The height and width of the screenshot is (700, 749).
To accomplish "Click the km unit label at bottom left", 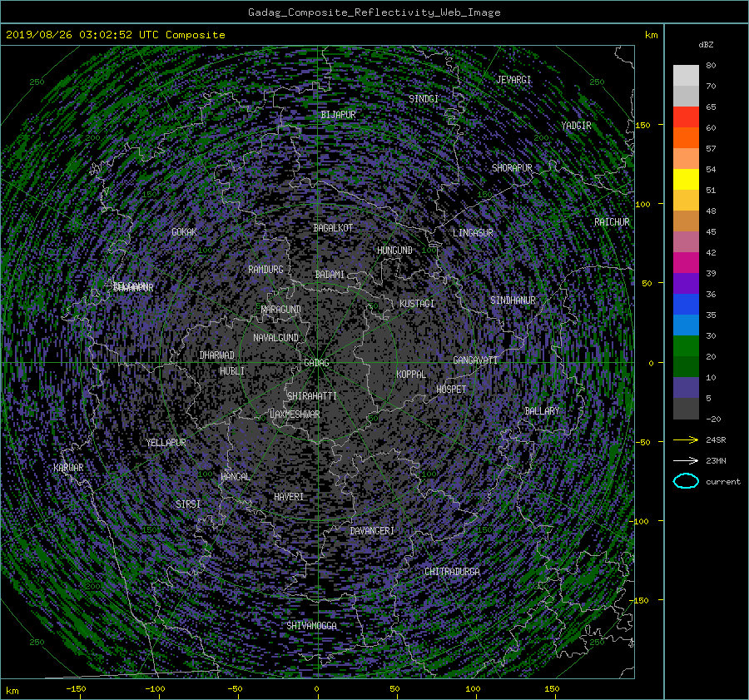I will [12, 691].
